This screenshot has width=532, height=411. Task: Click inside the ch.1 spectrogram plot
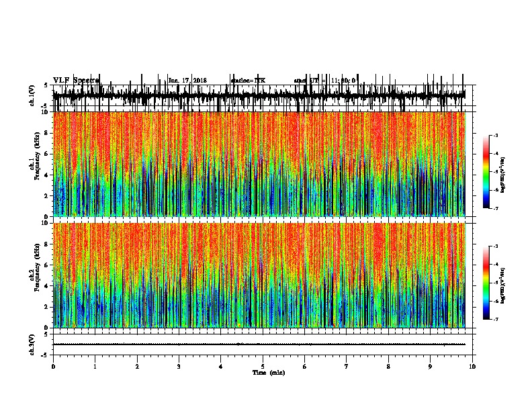pos(259,164)
